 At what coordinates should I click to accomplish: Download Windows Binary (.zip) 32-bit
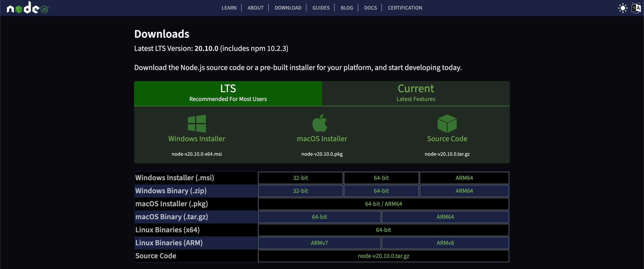click(301, 191)
